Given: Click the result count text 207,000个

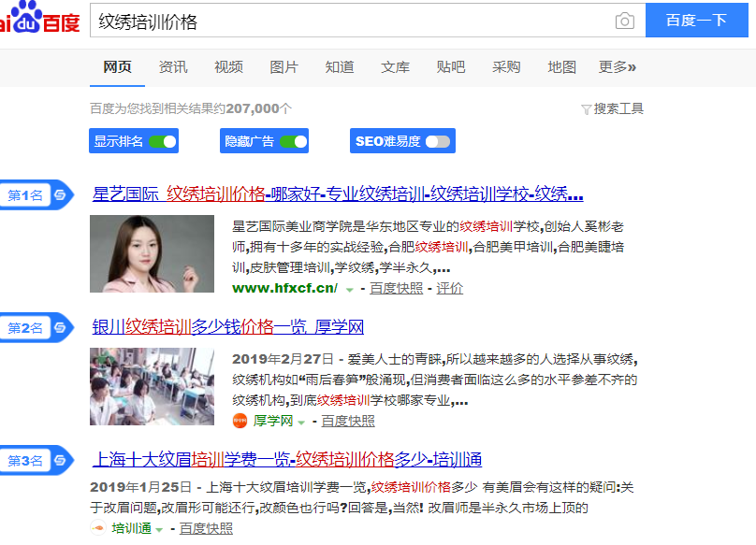Looking at the screenshot, I should point(259,108).
